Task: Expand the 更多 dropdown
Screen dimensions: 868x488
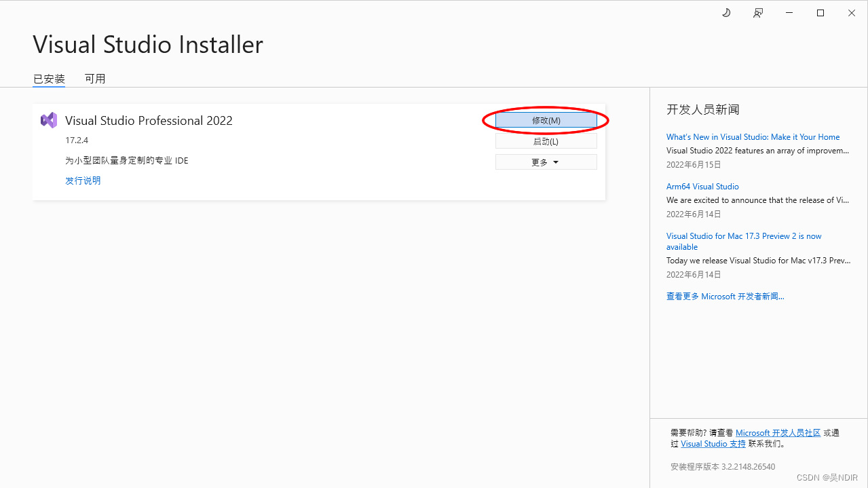Action: [x=546, y=162]
